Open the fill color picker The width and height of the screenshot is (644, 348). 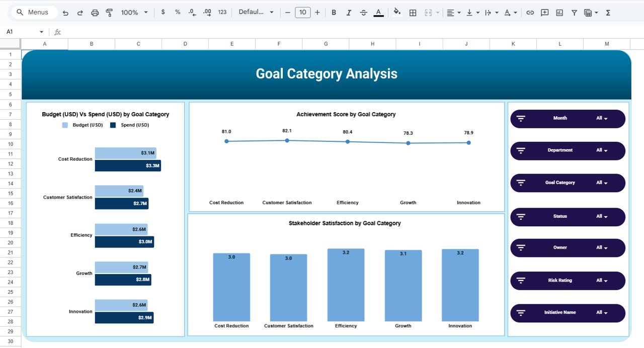click(397, 13)
